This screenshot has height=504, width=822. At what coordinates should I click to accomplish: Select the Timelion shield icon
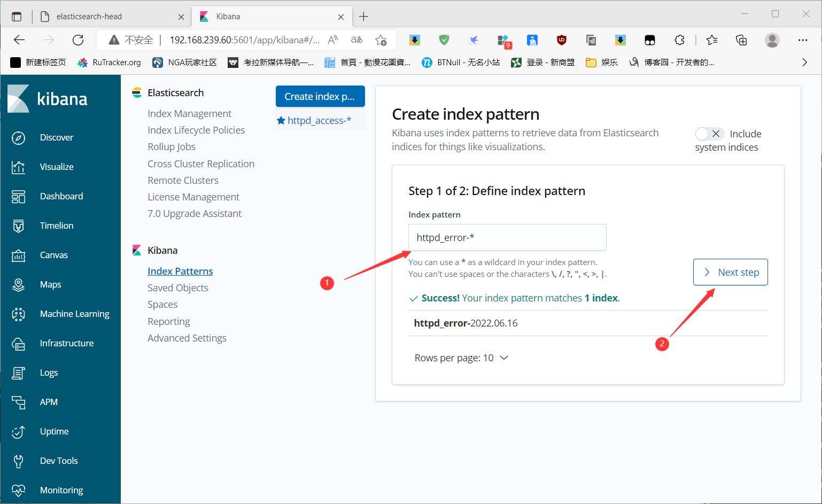pos(18,226)
